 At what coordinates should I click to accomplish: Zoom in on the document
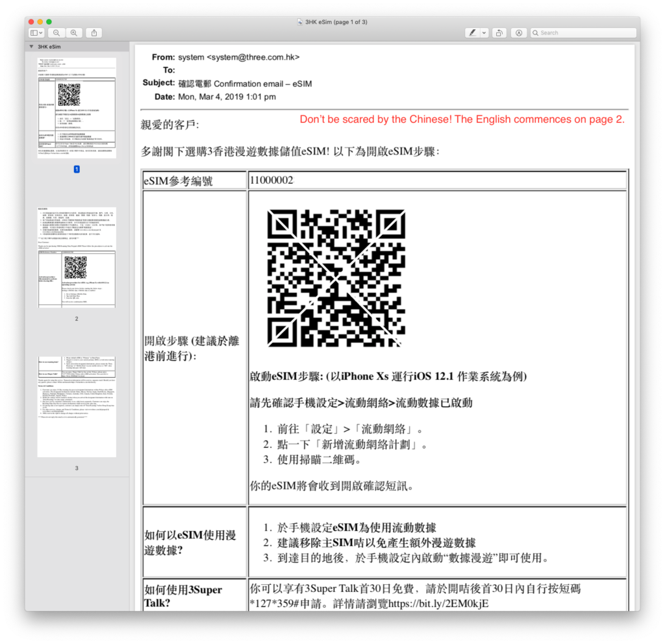(x=74, y=32)
